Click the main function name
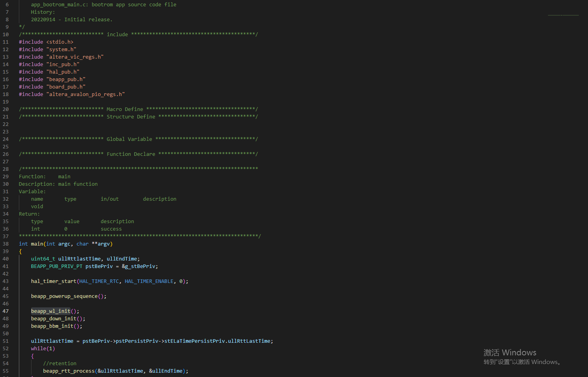The width and height of the screenshot is (588, 377). click(37, 244)
